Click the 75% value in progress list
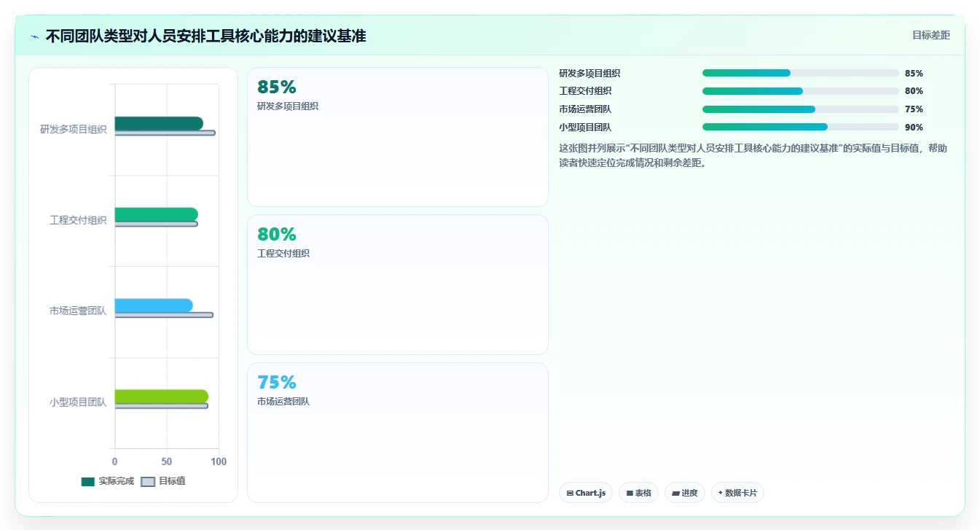980x530 pixels. (x=914, y=109)
